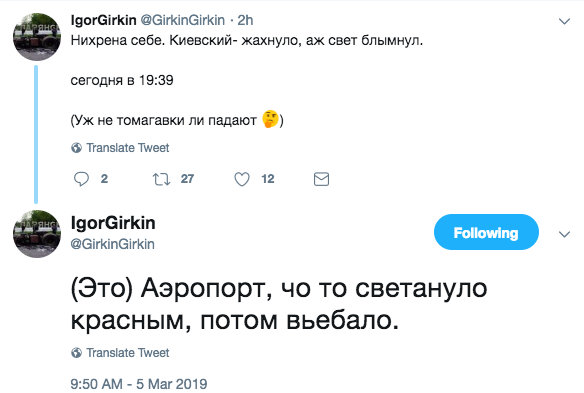This screenshot has width=584, height=393.
Task: Like the first tweet with the heart icon
Action: [x=242, y=179]
